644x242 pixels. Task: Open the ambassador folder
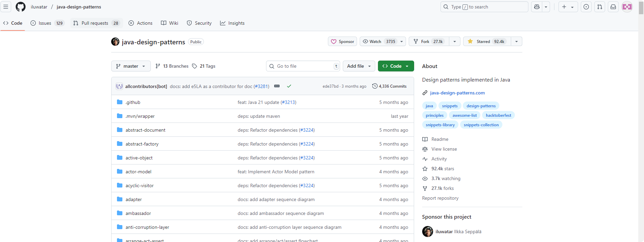coord(138,213)
